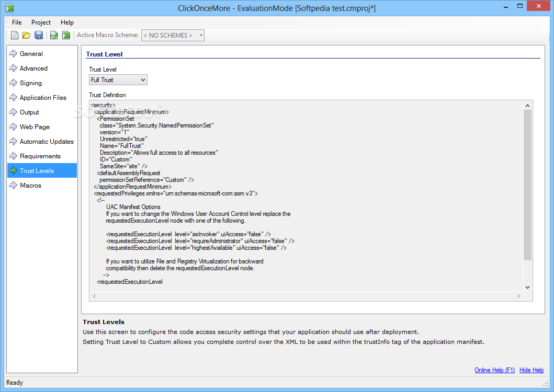The height and width of the screenshot is (392, 554).
Task: Open the File menu
Action: tap(17, 22)
